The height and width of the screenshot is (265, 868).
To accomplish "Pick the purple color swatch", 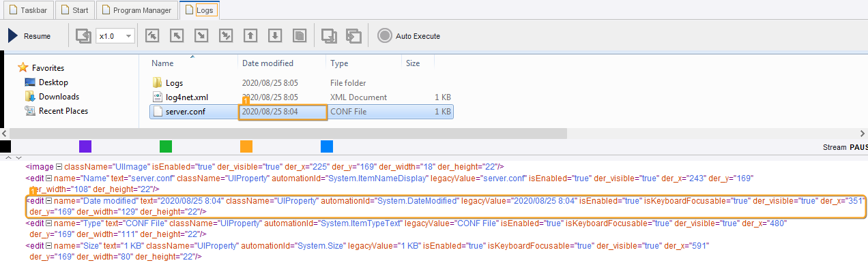I will [85, 146].
